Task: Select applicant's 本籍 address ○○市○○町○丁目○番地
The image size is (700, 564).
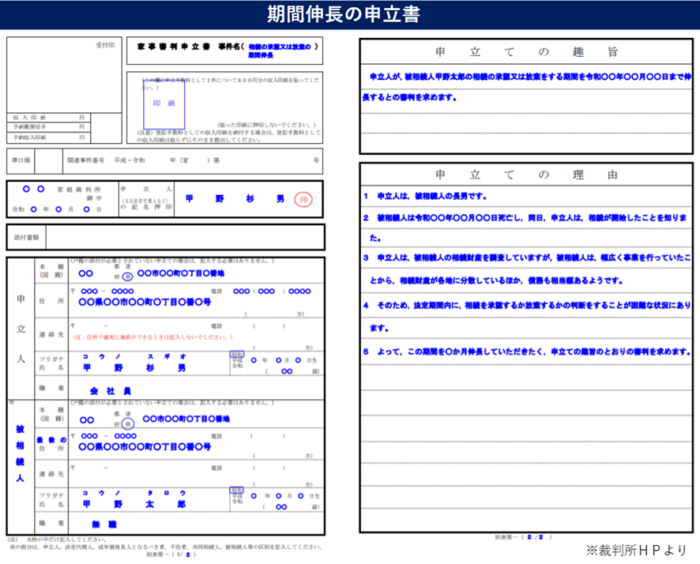Action: coord(181,273)
